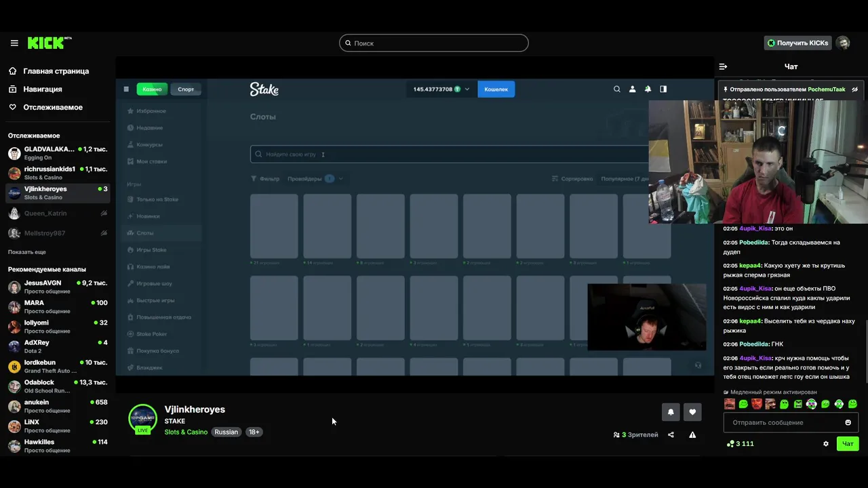Click the green Чат send button

[x=848, y=444]
